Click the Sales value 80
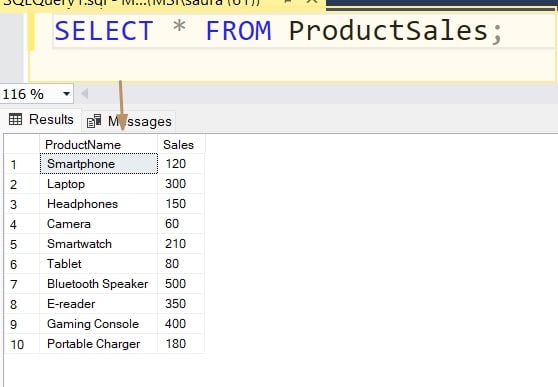The width and height of the screenshot is (558, 387). (x=181, y=264)
